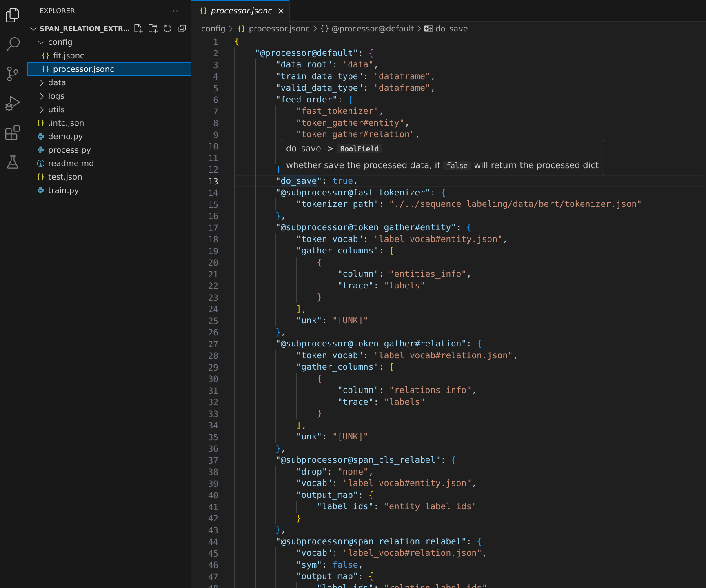Open the Testing beaker icon

pos(13,162)
